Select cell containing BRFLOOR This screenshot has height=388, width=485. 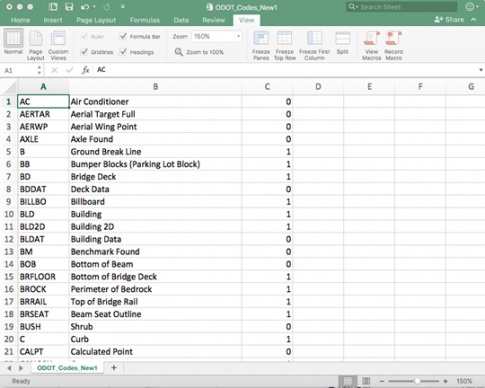[x=43, y=277]
